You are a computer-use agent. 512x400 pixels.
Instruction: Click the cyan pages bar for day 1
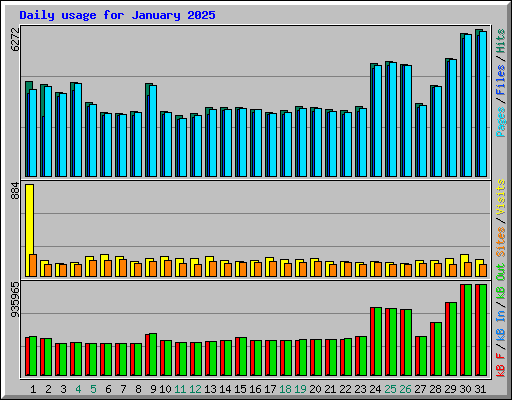point(33,133)
